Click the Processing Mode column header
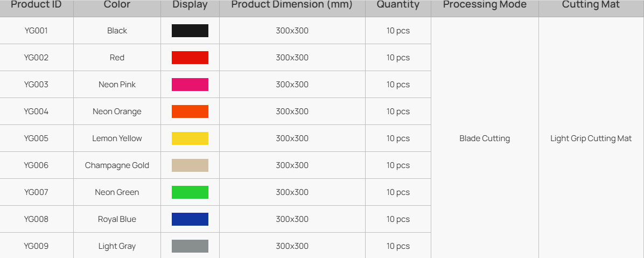Viewport: 644px width, 258px height. (x=485, y=5)
